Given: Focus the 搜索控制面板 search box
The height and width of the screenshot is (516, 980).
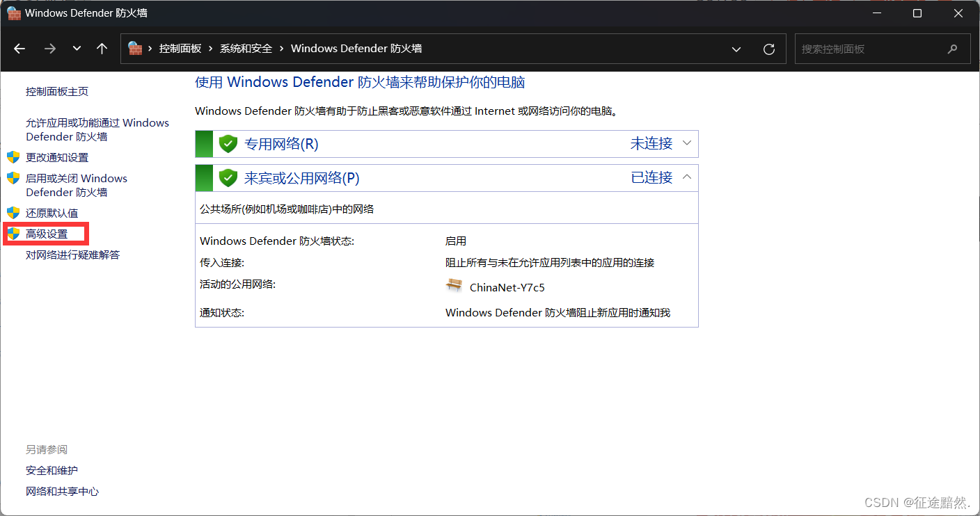Looking at the screenshot, I should tap(883, 49).
